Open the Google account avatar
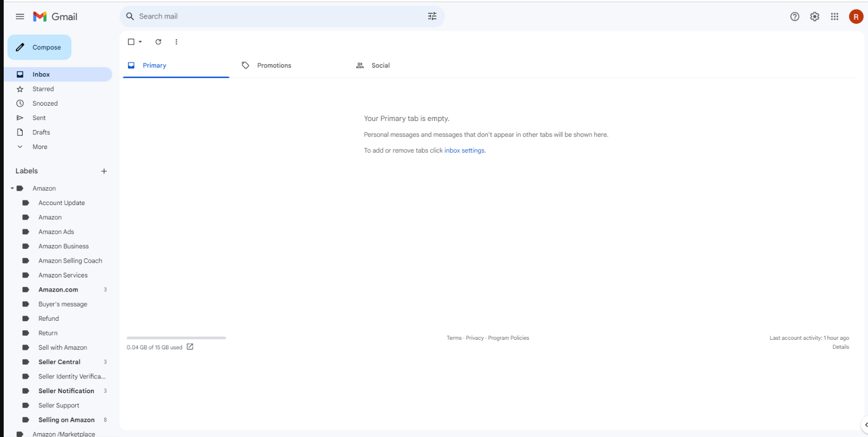868x437 pixels. coord(856,17)
